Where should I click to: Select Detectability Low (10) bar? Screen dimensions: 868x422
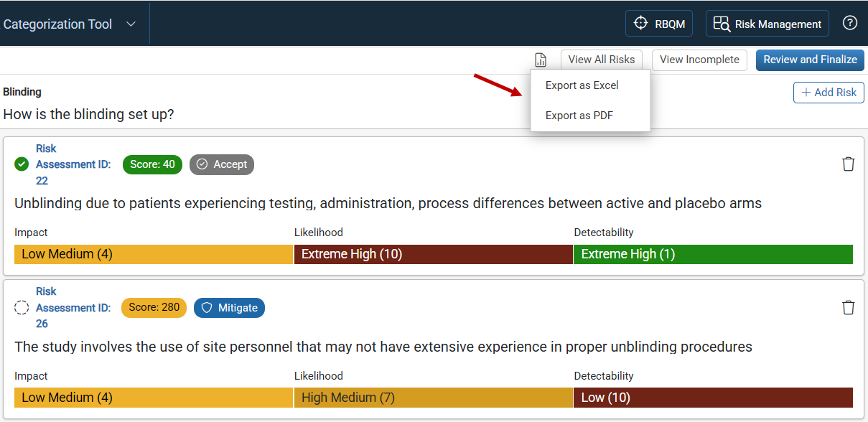tap(713, 398)
